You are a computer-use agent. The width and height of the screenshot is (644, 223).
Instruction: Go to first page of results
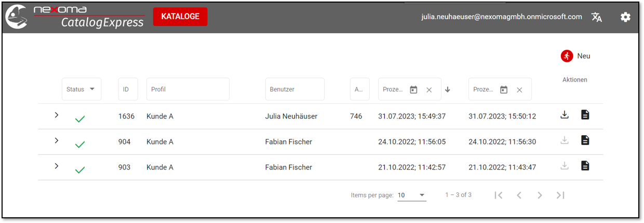click(x=499, y=195)
